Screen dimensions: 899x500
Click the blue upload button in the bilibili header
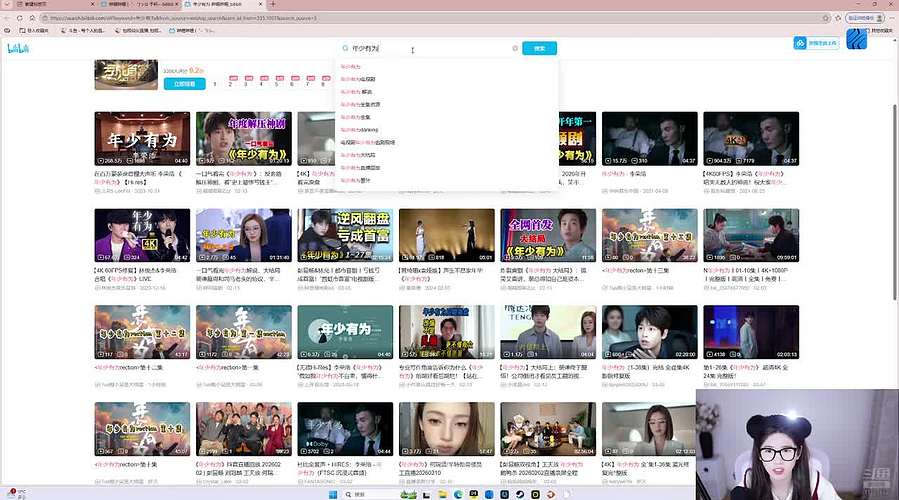coord(816,43)
